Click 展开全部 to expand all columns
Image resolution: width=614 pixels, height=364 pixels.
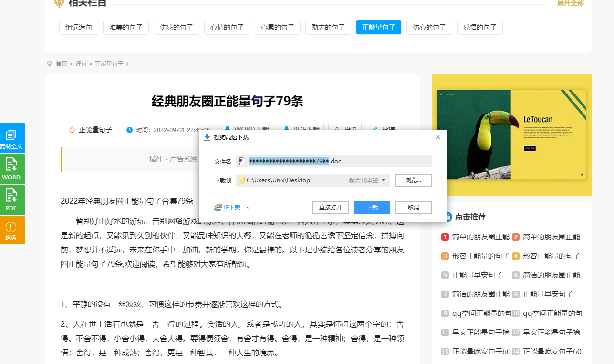click(571, 3)
